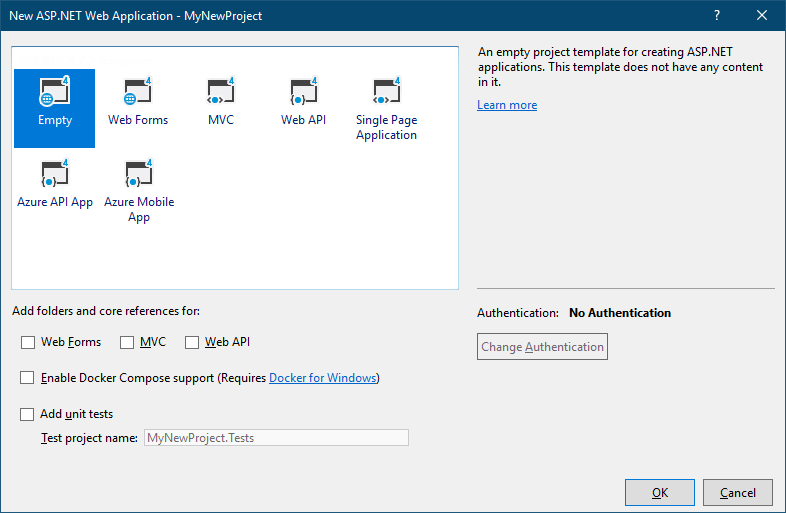The width and height of the screenshot is (786, 513).
Task: Close the New ASP.NET Web Application dialog
Action: 762,16
